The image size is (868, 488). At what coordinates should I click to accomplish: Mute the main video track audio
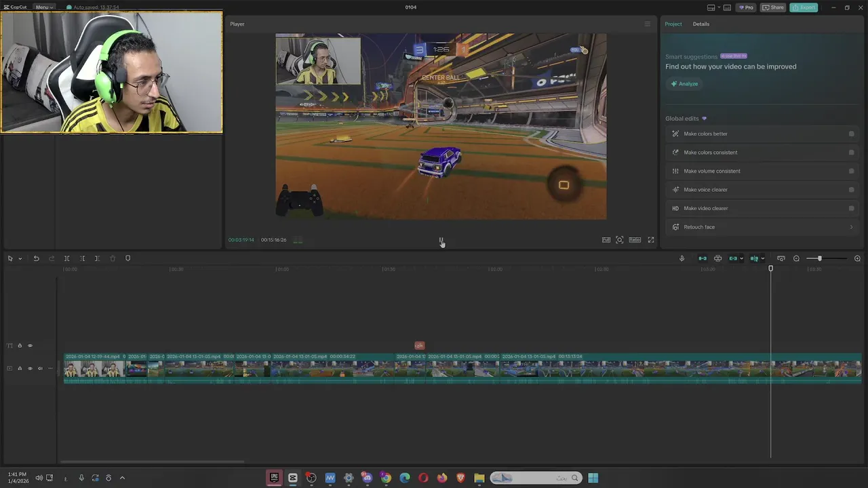pyautogui.click(x=40, y=369)
